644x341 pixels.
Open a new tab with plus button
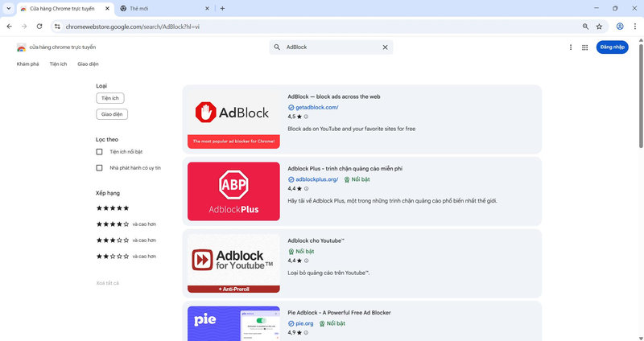click(222, 8)
